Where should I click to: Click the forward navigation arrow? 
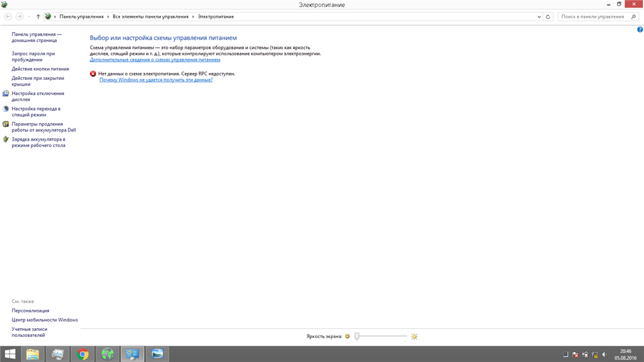tap(19, 17)
